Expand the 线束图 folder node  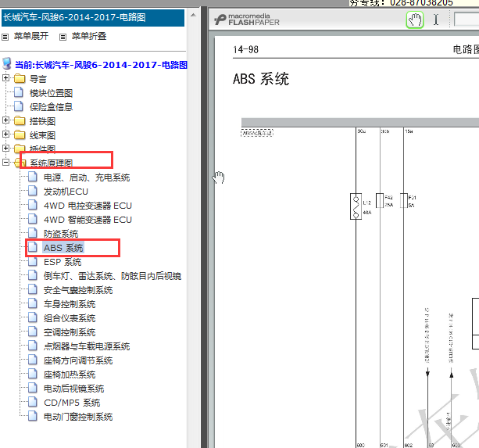click(5, 134)
